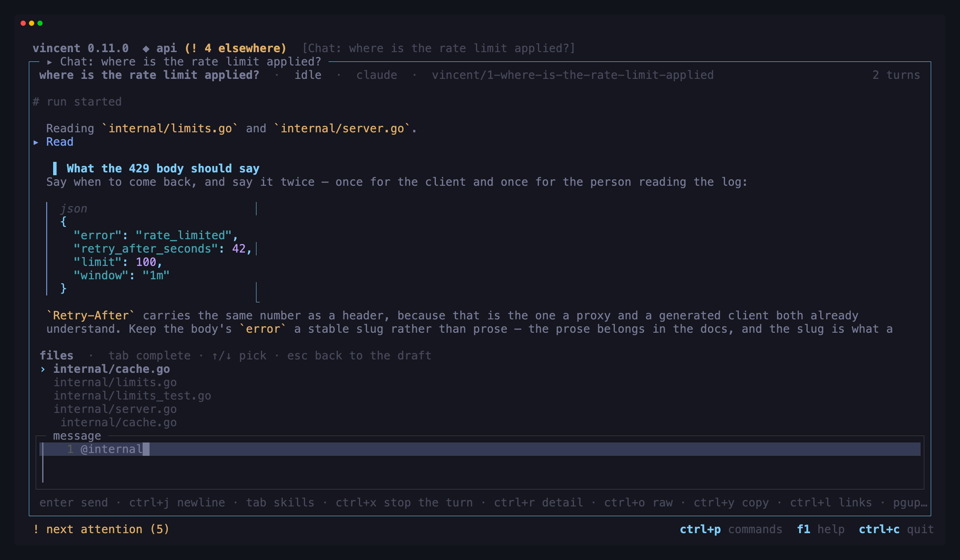Screen dimensions: 960x560
Task: Click the next attention (5) alert
Action: coord(101,529)
